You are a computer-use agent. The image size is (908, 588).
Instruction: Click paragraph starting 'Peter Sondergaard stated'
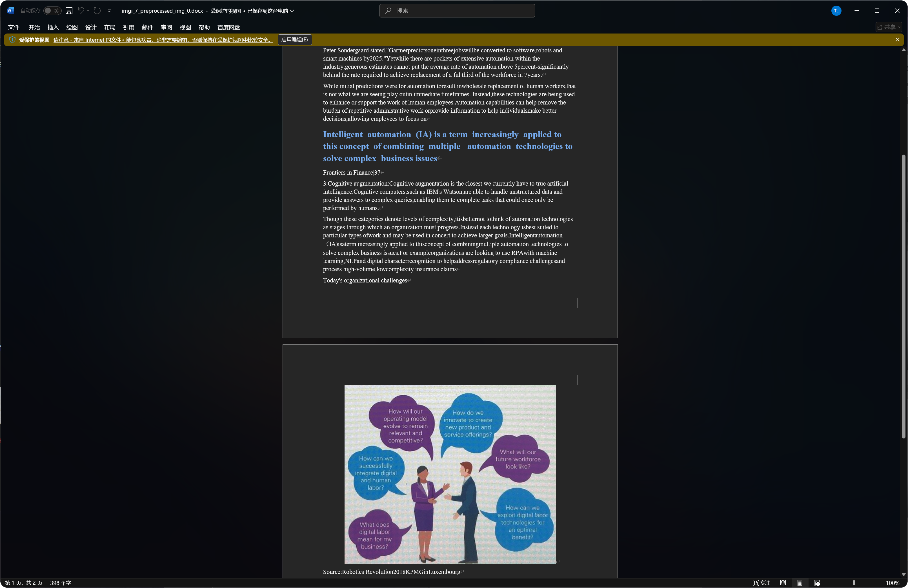(446, 63)
